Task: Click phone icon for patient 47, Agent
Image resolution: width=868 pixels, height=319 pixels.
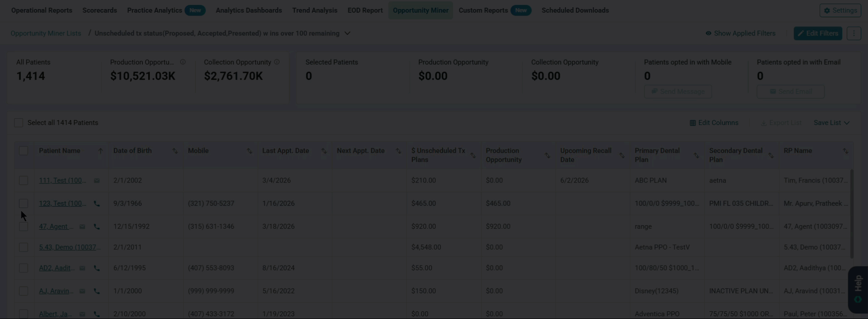Action: (x=97, y=227)
